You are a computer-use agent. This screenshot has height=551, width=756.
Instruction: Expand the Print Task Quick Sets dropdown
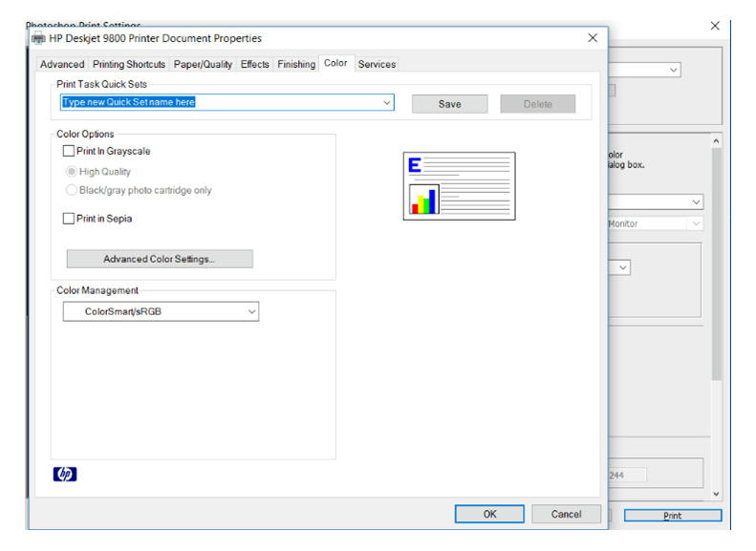386,102
